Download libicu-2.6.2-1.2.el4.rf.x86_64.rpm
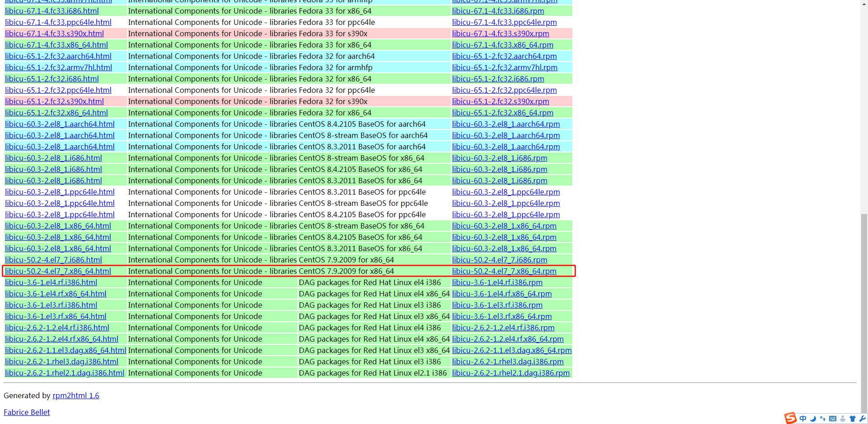Image resolution: width=868 pixels, height=424 pixels. click(x=508, y=339)
